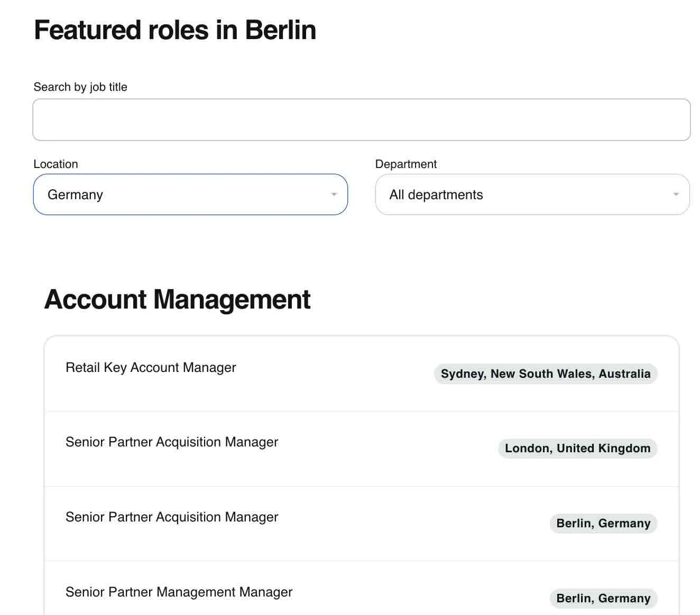Click the Featured roles in Berlin heading
Image resolution: width=700 pixels, height=615 pixels.
click(x=174, y=30)
